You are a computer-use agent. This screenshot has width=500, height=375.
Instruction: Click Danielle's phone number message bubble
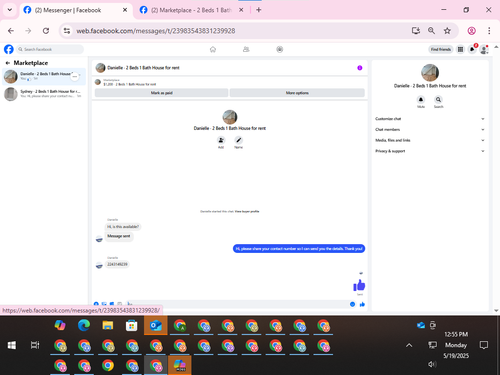[117, 264]
